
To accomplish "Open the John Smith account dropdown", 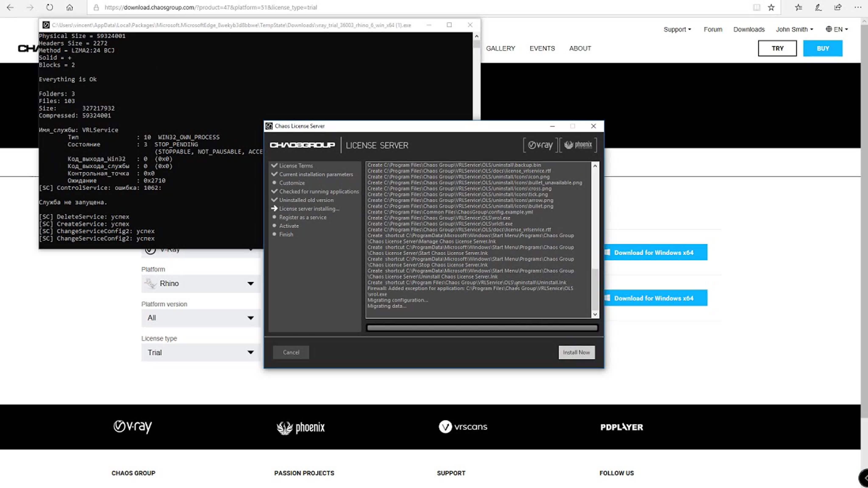I will pos(794,29).
